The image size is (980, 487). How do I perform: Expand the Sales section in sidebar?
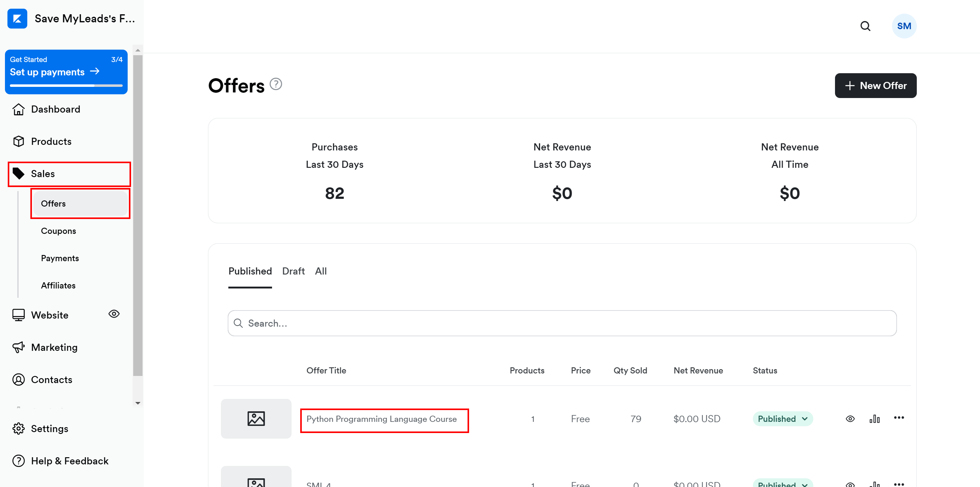(x=42, y=173)
